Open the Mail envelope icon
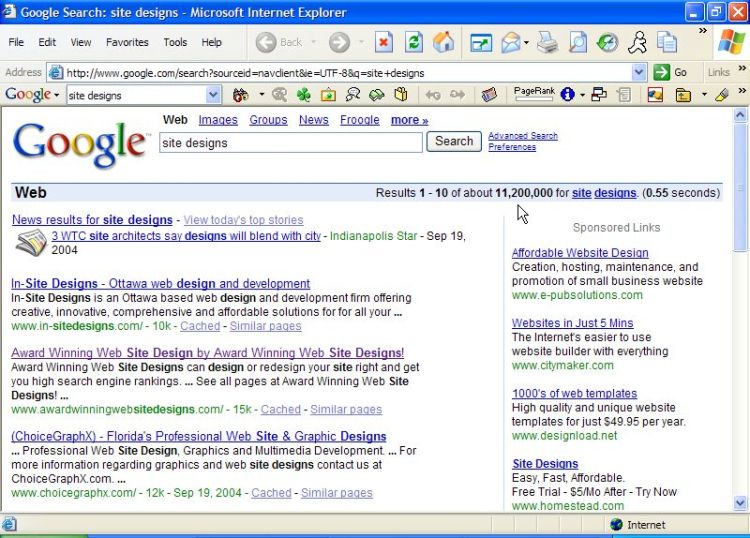 coord(510,43)
